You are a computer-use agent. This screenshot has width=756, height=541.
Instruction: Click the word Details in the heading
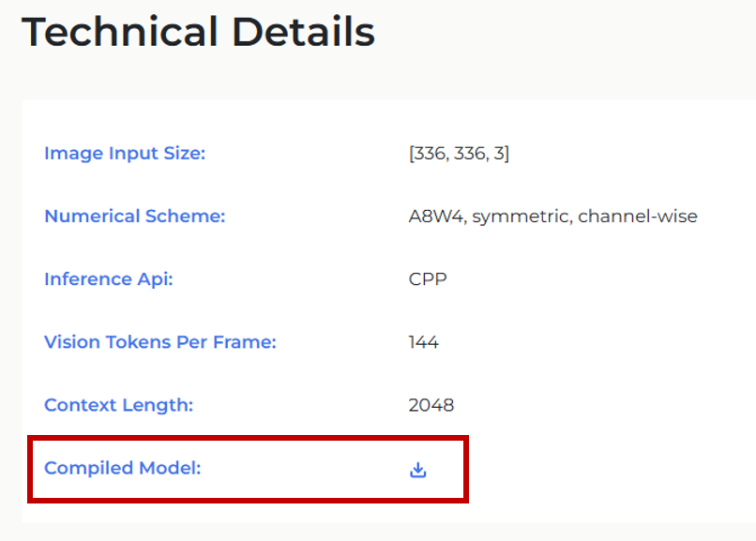coord(303,33)
